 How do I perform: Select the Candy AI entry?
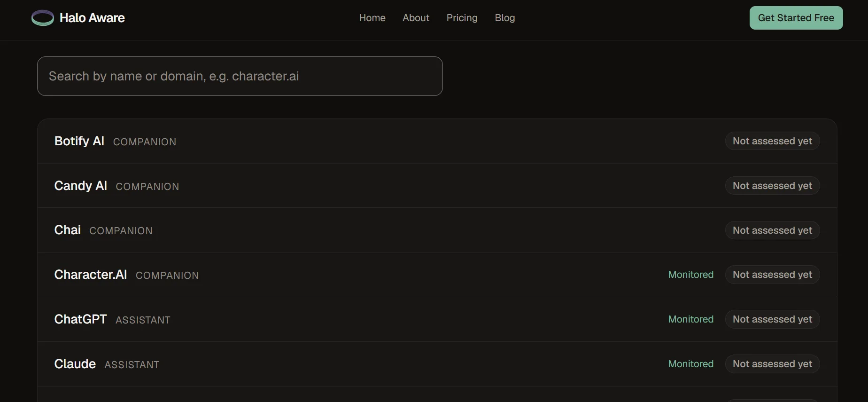(x=437, y=186)
